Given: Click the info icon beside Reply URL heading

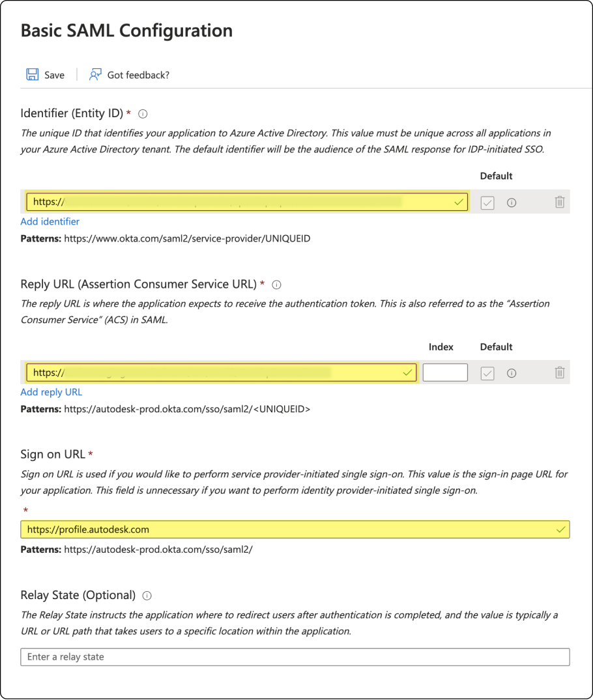Looking at the screenshot, I should tap(278, 284).
